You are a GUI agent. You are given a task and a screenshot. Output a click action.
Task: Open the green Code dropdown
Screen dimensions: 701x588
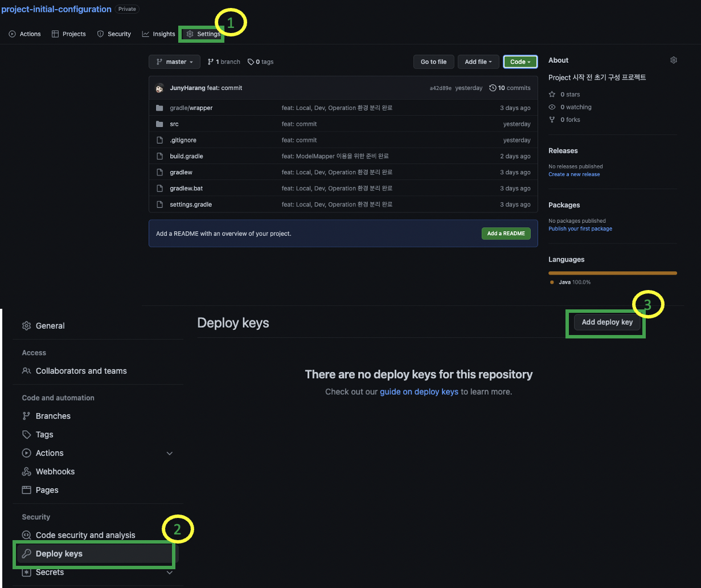pyautogui.click(x=520, y=62)
